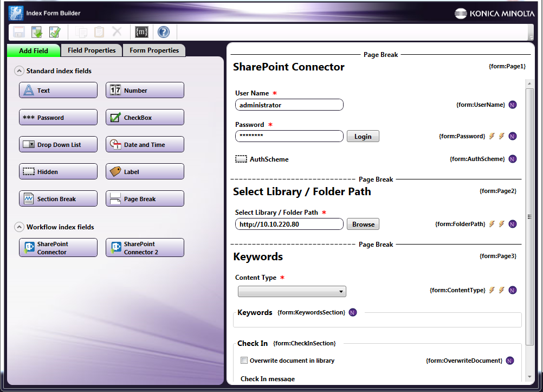Screen dimensions: 543x392
Task: Click the Paste clipboard toolbar icon
Action: click(x=99, y=32)
